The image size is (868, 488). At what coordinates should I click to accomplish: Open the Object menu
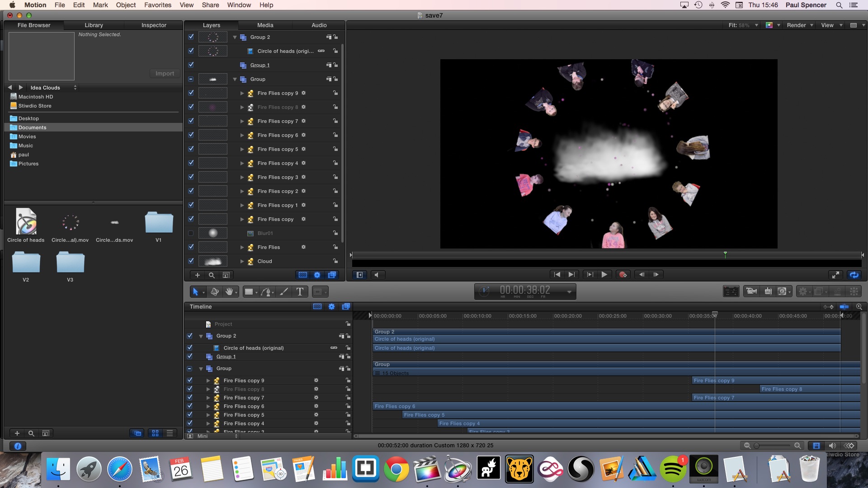126,5
